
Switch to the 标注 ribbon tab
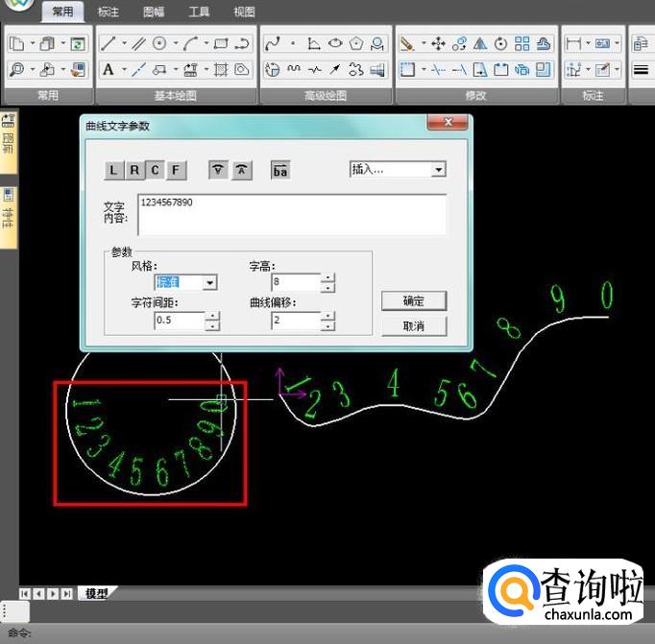[x=109, y=12]
